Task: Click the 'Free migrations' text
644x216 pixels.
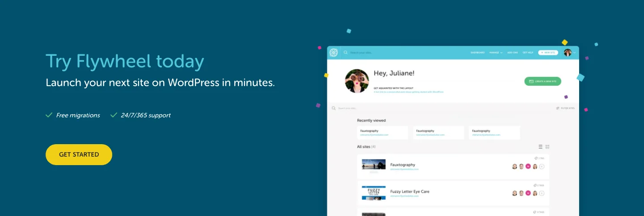Action: tap(78, 115)
